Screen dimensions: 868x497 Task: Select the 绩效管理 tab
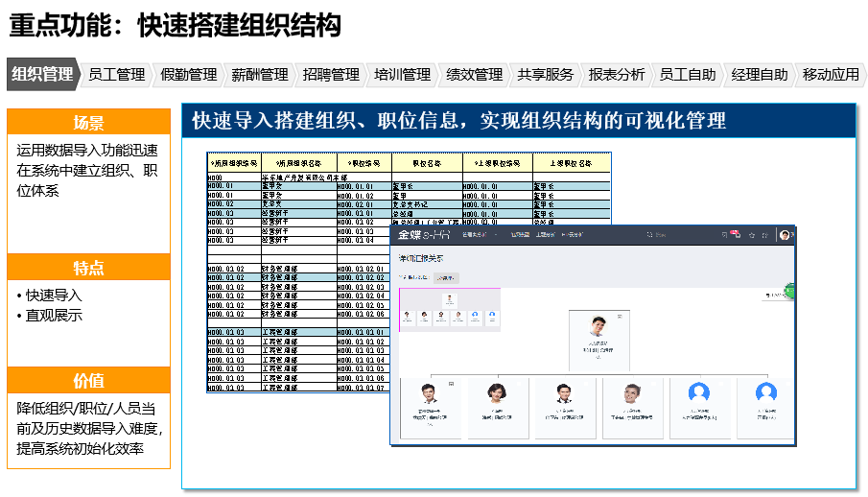(x=475, y=75)
